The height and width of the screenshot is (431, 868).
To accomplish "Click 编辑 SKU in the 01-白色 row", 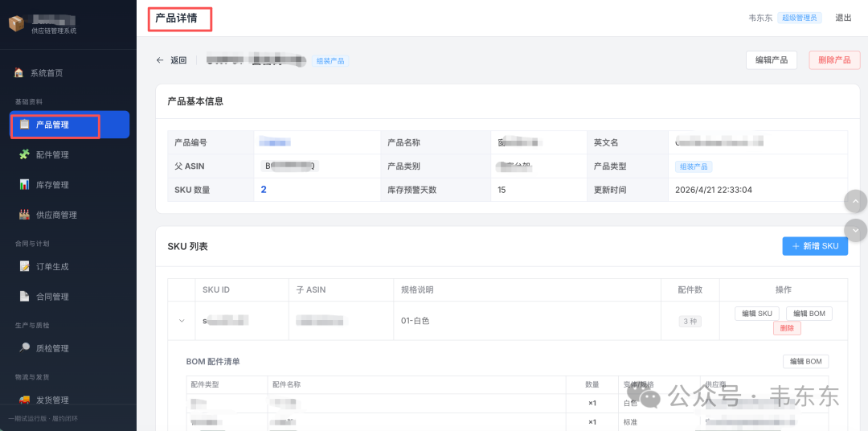I will click(x=757, y=314).
